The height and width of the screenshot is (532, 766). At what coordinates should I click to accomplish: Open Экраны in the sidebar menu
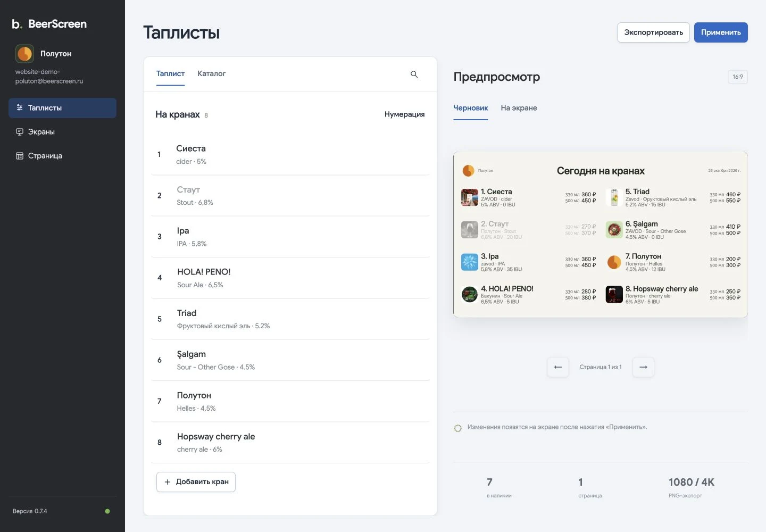pyautogui.click(x=62, y=132)
